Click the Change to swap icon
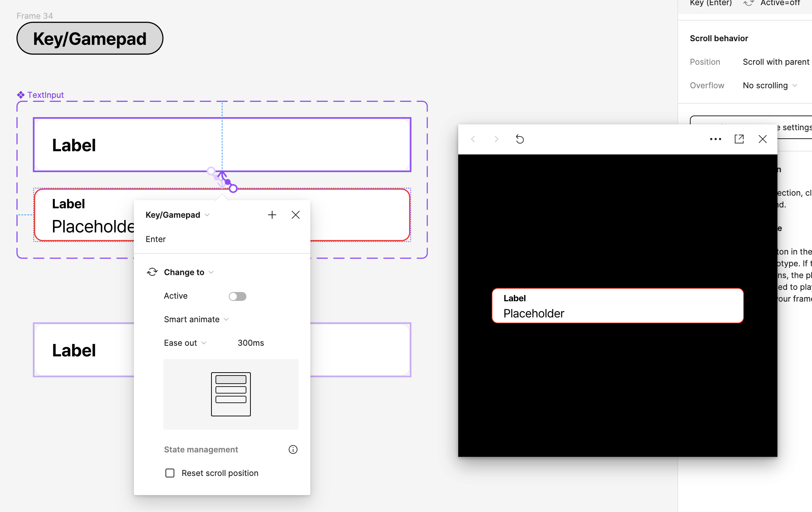 click(x=152, y=272)
